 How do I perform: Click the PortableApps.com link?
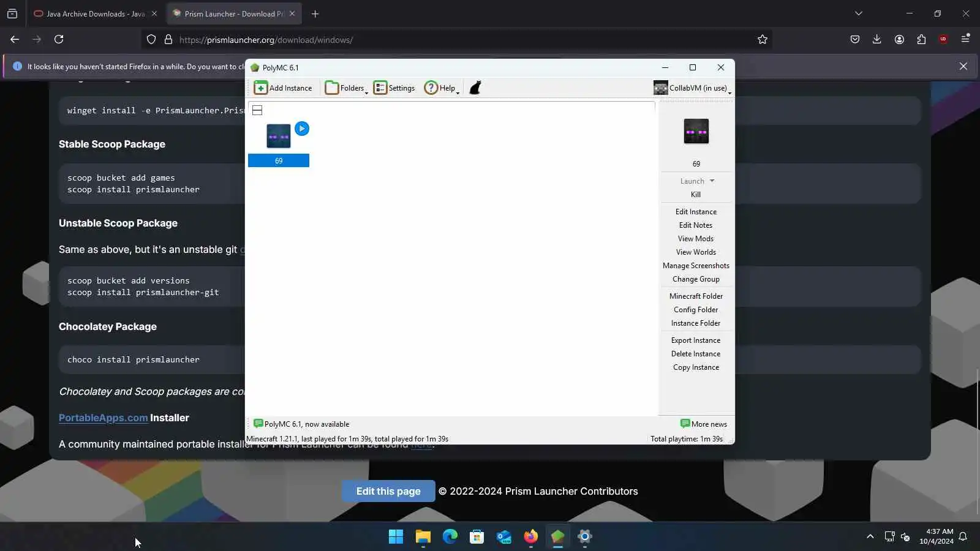click(103, 418)
